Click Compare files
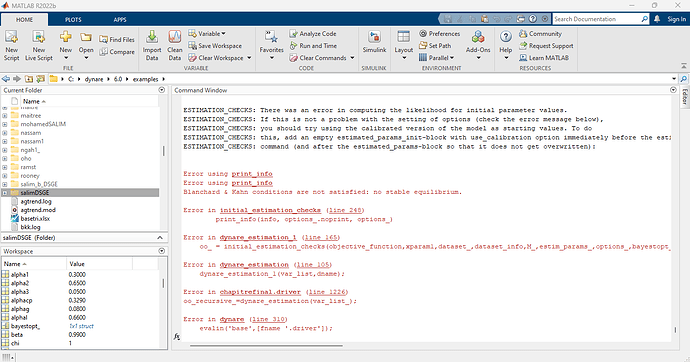This screenshot has width=690, height=362. click(x=117, y=52)
